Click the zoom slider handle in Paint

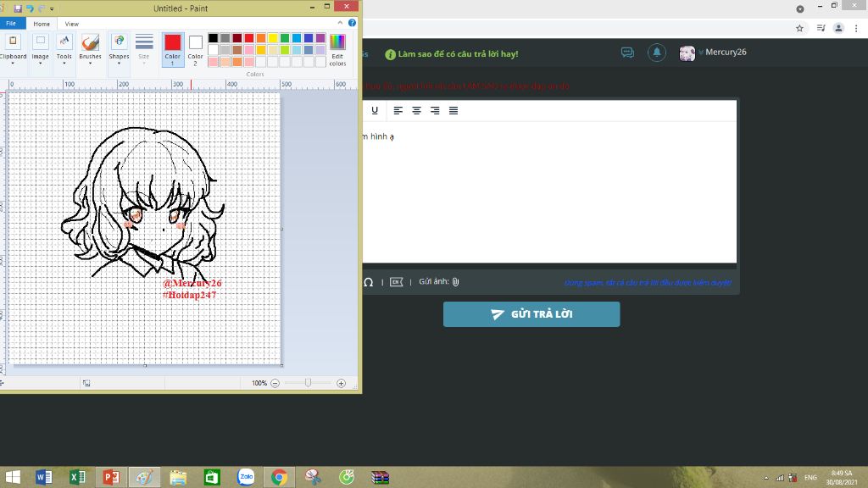click(308, 383)
